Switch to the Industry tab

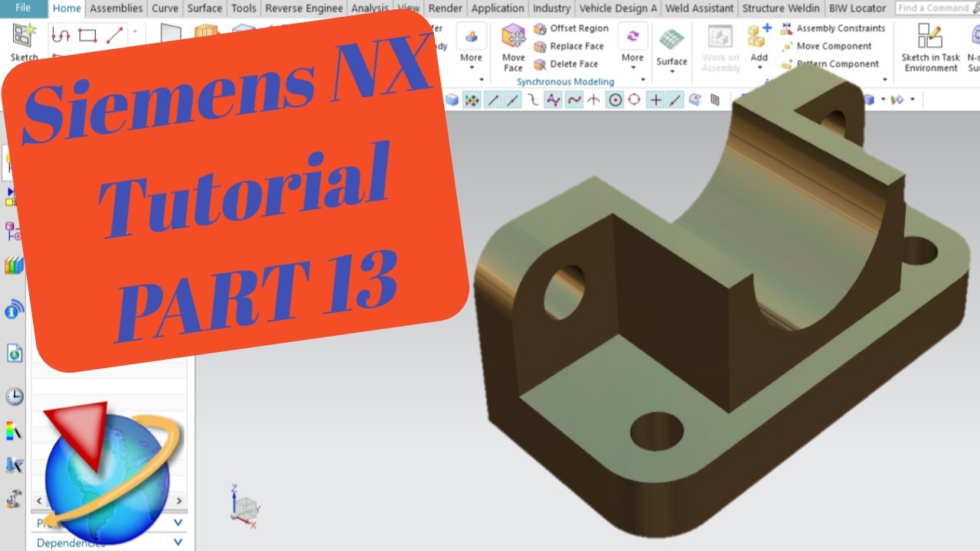(551, 8)
